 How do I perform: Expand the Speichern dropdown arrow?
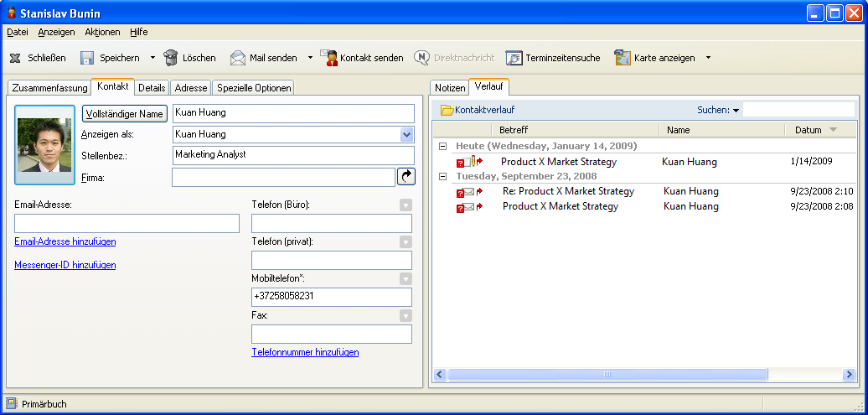(152, 58)
